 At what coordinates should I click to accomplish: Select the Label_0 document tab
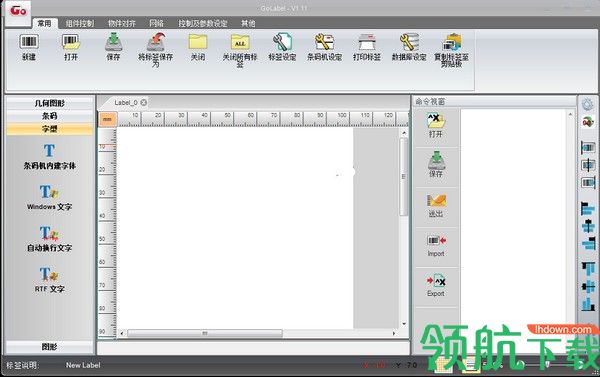pos(126,103)
